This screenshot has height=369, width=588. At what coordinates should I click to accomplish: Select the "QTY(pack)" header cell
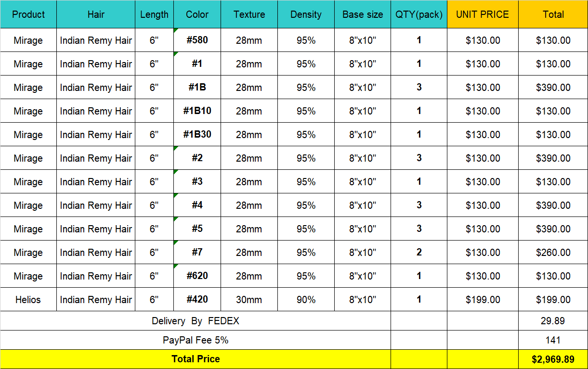coord(419,14)
